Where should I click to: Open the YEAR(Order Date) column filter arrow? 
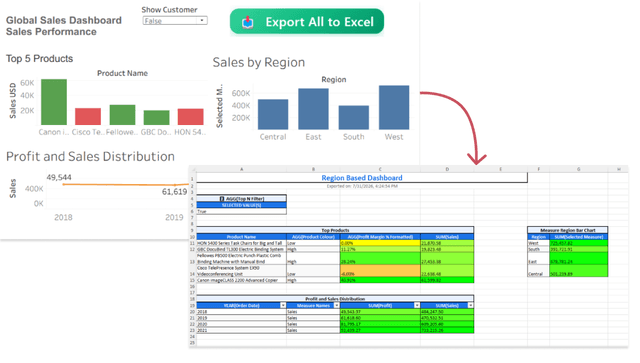[283, 305]
